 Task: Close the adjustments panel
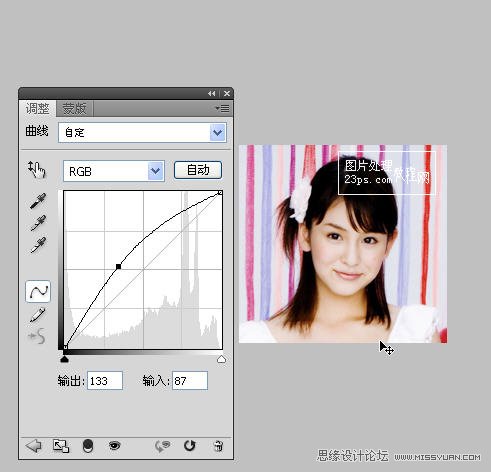pyautogui.click(x=227, y=94)
